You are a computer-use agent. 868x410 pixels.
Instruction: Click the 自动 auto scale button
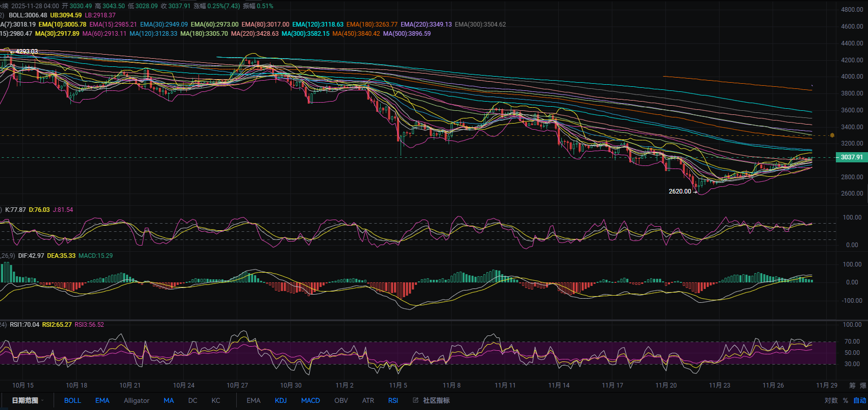pyautogui.click(x=860, y=400)
